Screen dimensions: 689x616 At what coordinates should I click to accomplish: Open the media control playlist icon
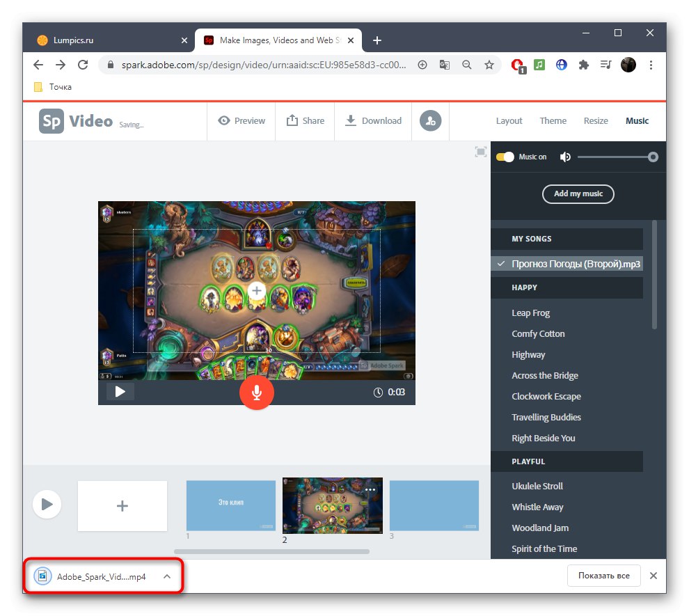[606, 65]
